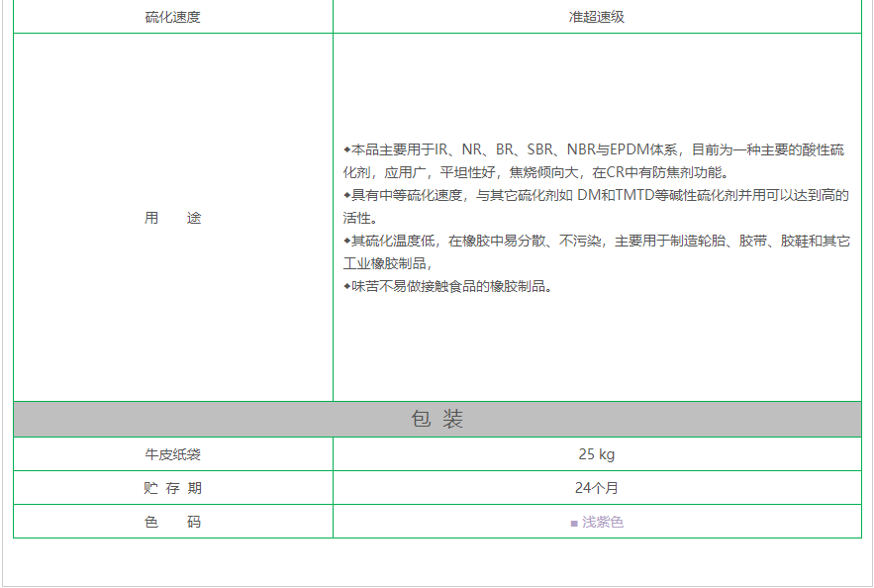Click the 用 途 row label

pyautogui.click(x=173, y=218)
